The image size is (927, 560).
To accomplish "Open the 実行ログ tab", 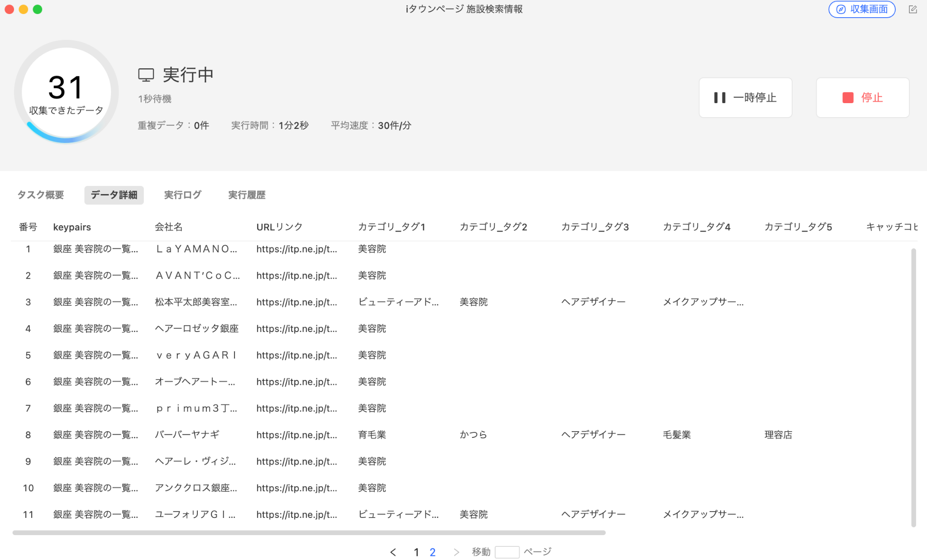I will pyautogui.click(x=182, y=195).
